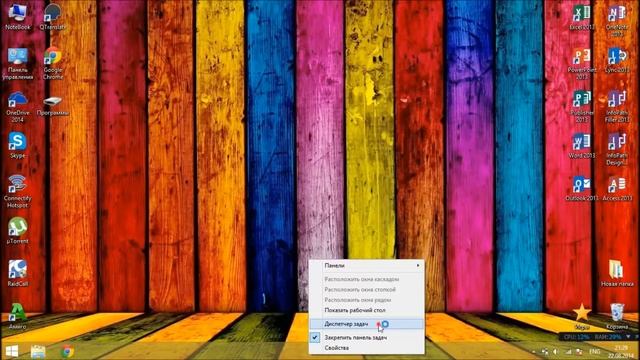
Task: Open the Новая папка folder
Action: coord(617,273)
